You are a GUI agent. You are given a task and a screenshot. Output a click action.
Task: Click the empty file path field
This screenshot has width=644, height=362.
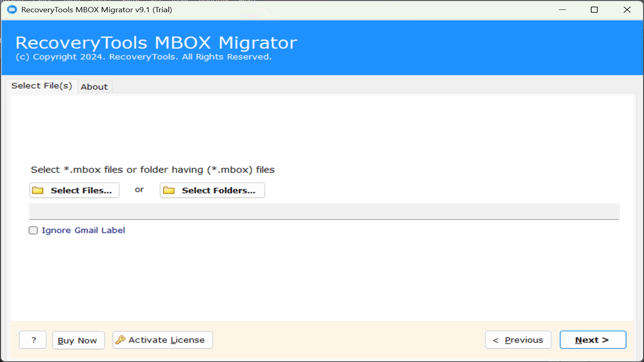tap(324, 212)
